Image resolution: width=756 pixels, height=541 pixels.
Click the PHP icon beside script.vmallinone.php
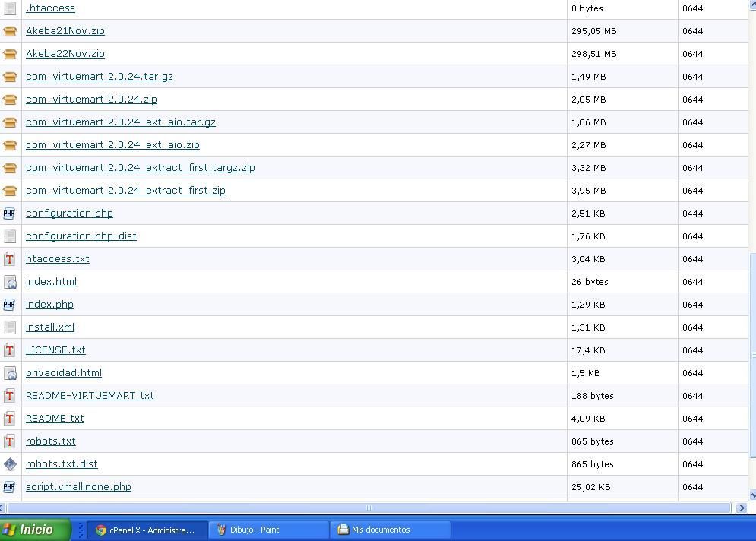point(9,487)
